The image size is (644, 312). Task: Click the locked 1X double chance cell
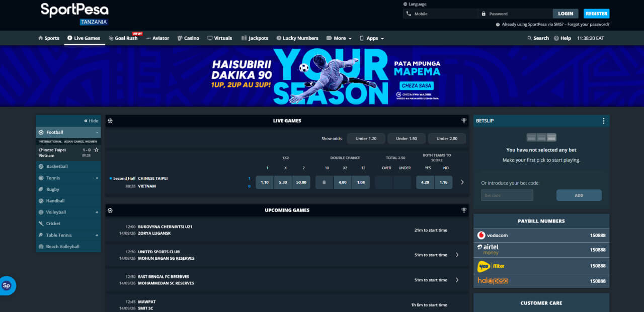325,182
